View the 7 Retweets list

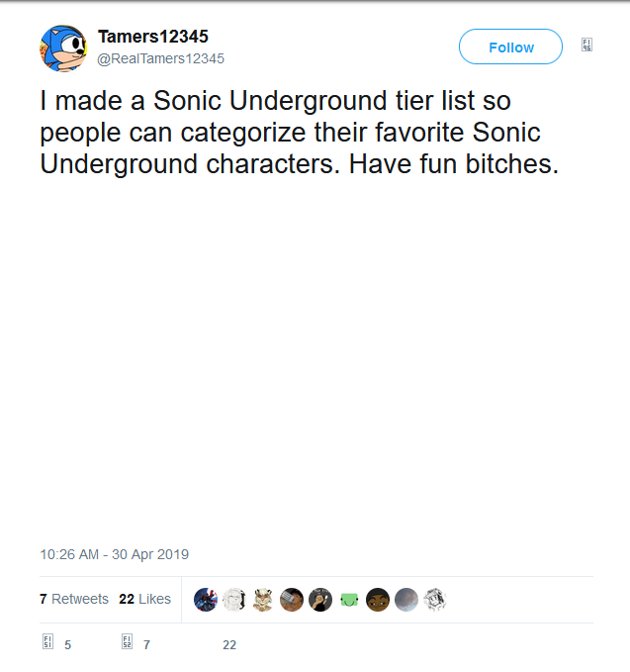tap(74, 599)
